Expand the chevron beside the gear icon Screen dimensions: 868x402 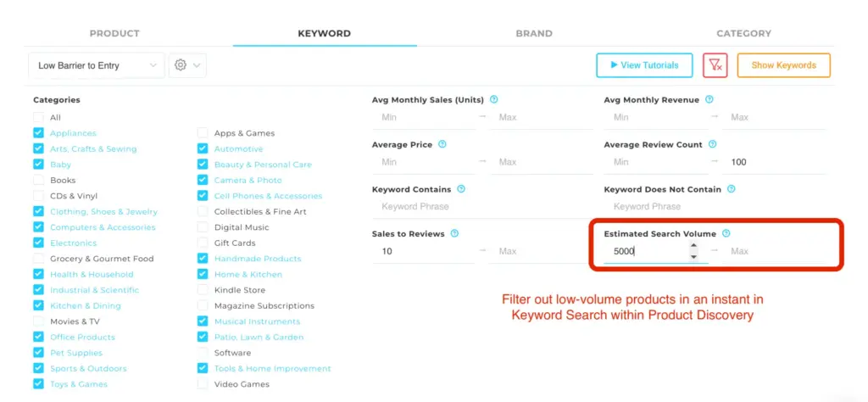pyautogui.click(x=197, y=65)
